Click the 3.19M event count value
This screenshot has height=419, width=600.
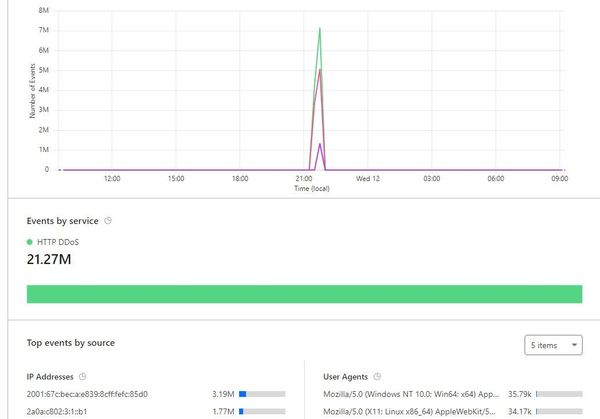[x=223, y=394]
